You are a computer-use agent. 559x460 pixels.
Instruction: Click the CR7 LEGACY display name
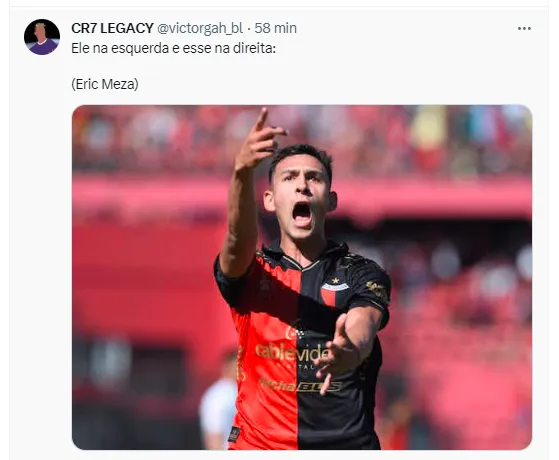[x=112, y=28]
